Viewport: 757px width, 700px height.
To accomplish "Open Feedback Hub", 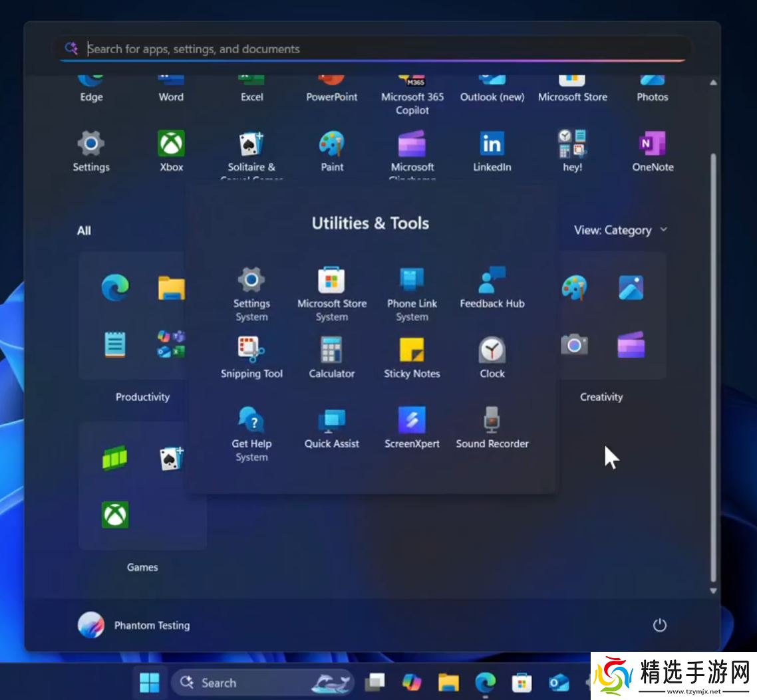I will click(x=492, y=287).
